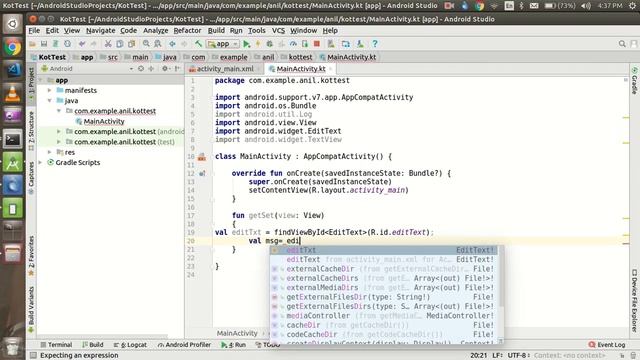Open the Build menu
The width and height of the screenshot is (640, 360).
point(216,31)
